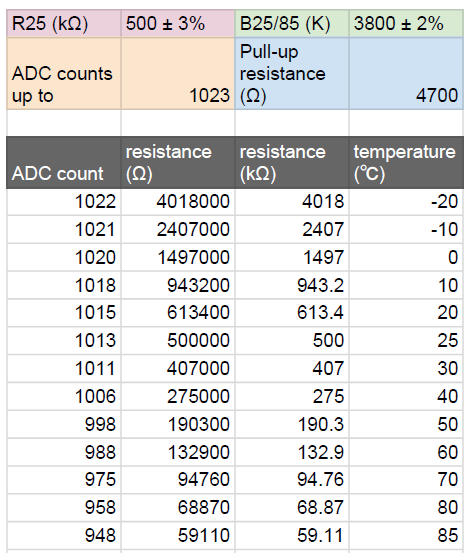The width and height of the screenshot is (470, 553).
Task: Select the R25 (kΩ) label cell
Action: [64, 24]
